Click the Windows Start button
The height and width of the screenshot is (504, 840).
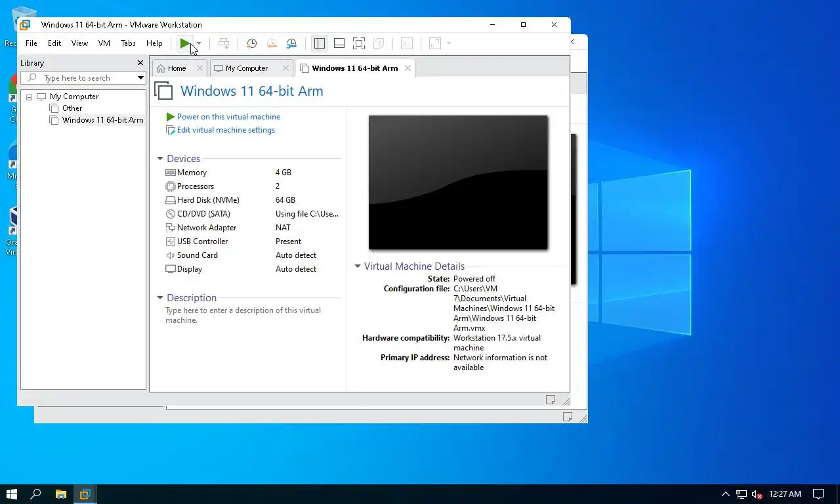11,494
